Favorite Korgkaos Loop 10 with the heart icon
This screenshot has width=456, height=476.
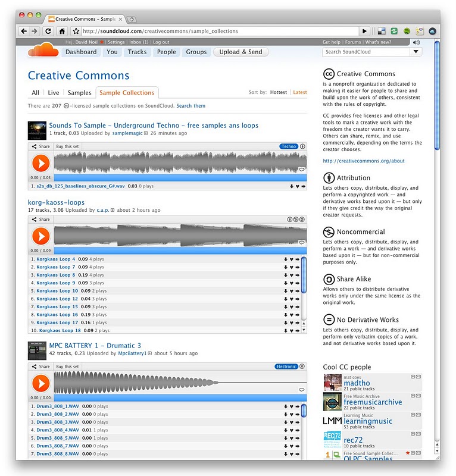click(x=291, y=291)
